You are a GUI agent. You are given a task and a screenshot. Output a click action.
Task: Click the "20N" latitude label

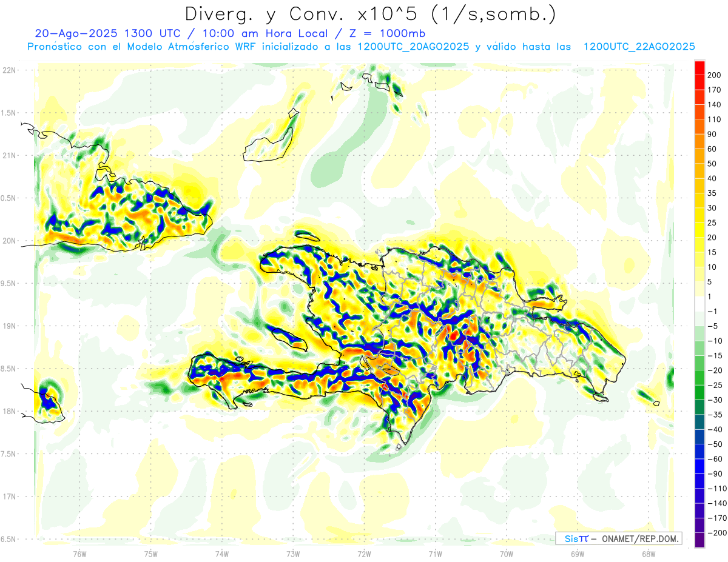pyautogui.click(x=9, y=241)
